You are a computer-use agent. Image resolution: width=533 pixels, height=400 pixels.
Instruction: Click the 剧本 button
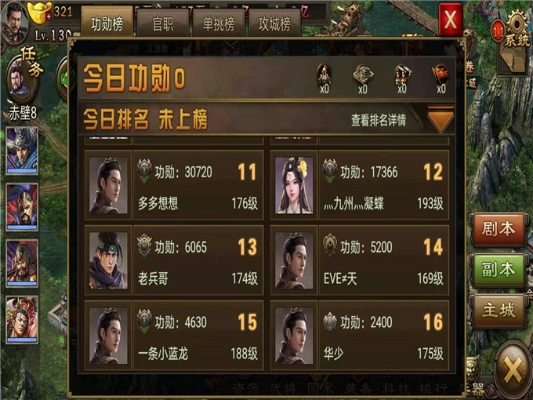498,229
